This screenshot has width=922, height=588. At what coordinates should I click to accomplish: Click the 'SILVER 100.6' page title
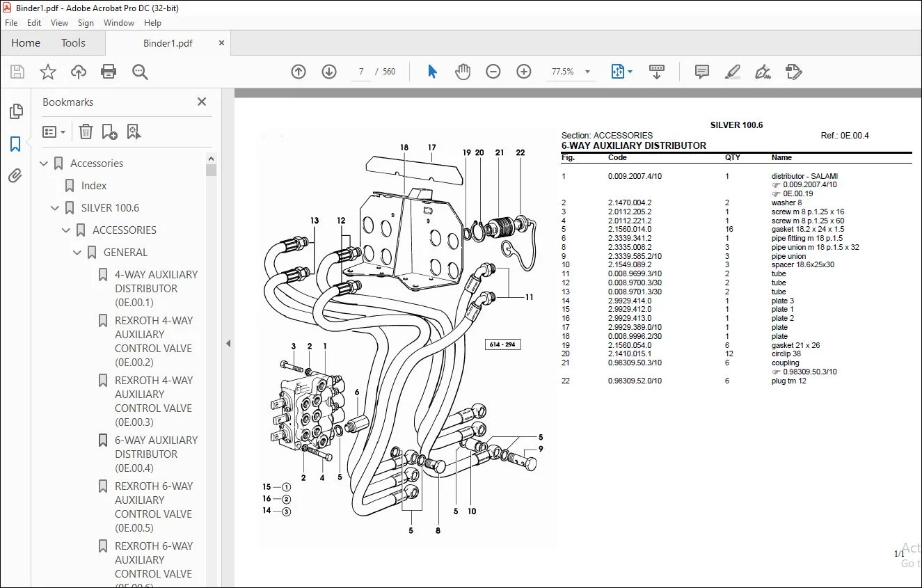736,125
